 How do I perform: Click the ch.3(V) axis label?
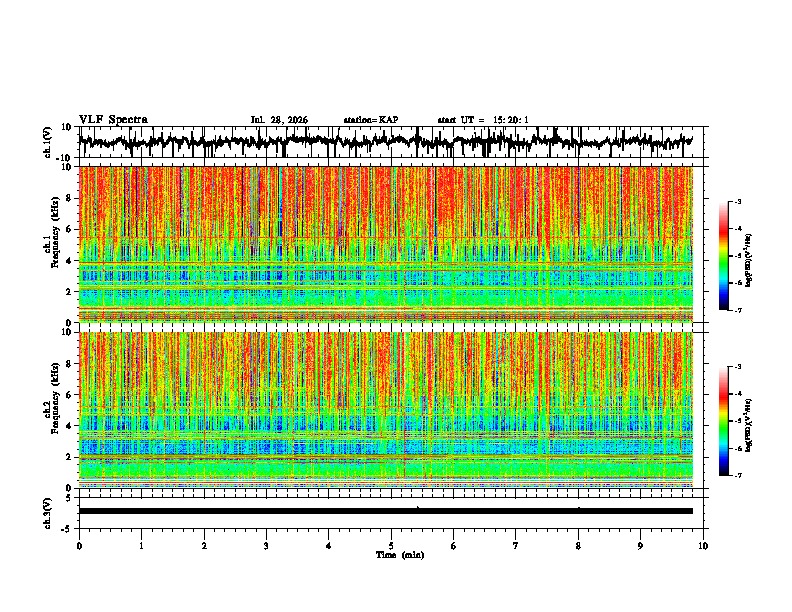tap(47, 513)
